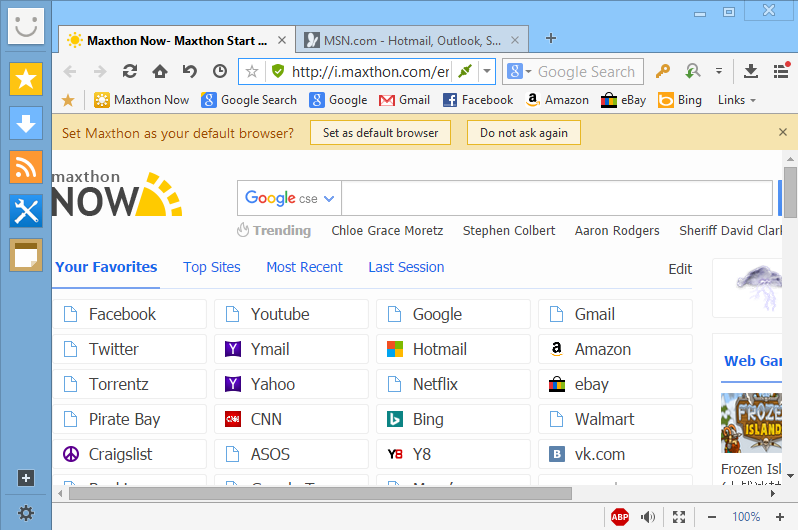The image size is (798, 530).
Task: Open the address bar history dropdown
Action: click(x=487, y=71)
